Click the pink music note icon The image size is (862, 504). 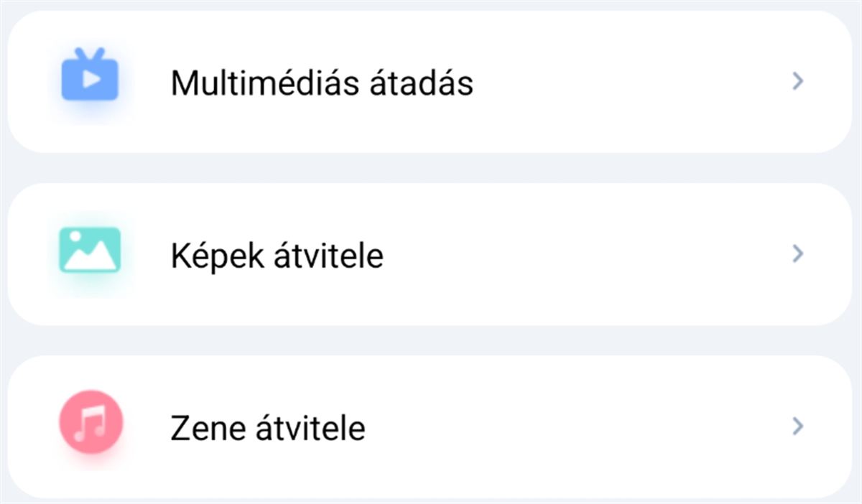(x=91, y=422)
